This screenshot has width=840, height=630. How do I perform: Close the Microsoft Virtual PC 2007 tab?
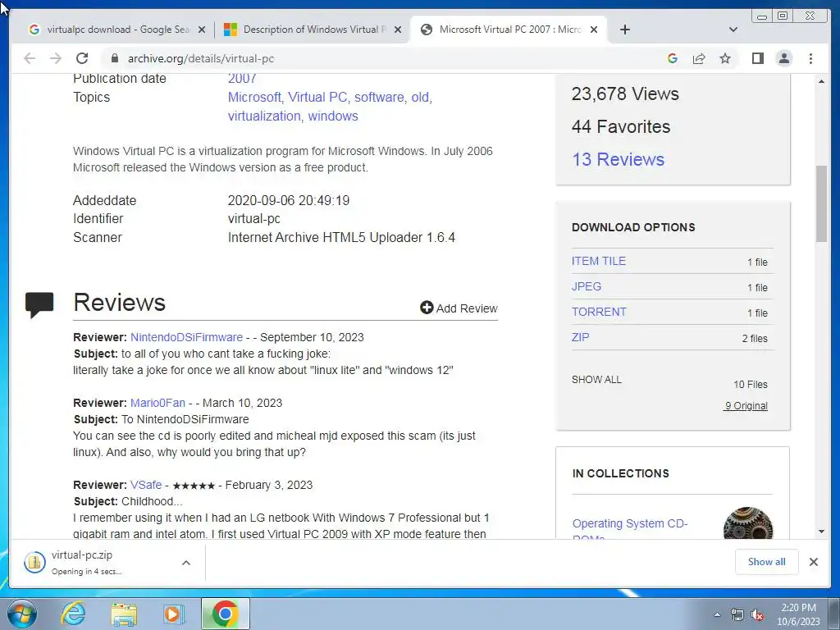[594, 30]
